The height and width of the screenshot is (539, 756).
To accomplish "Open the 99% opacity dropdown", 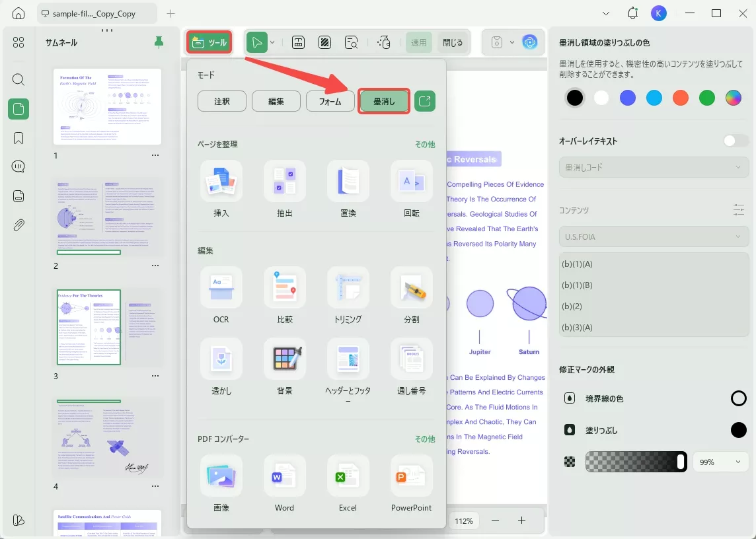I will click(720, 462).
